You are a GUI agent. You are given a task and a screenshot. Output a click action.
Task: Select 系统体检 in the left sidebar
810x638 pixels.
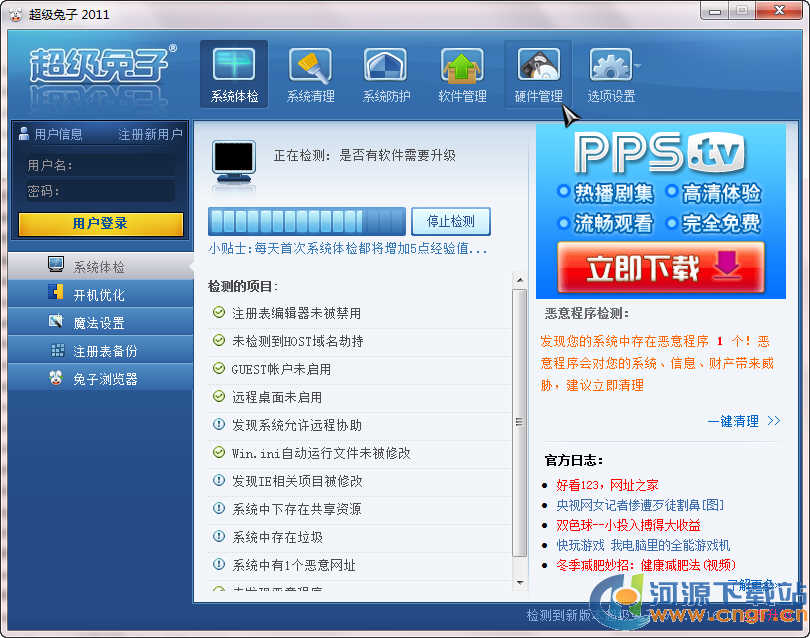(101, 267)
